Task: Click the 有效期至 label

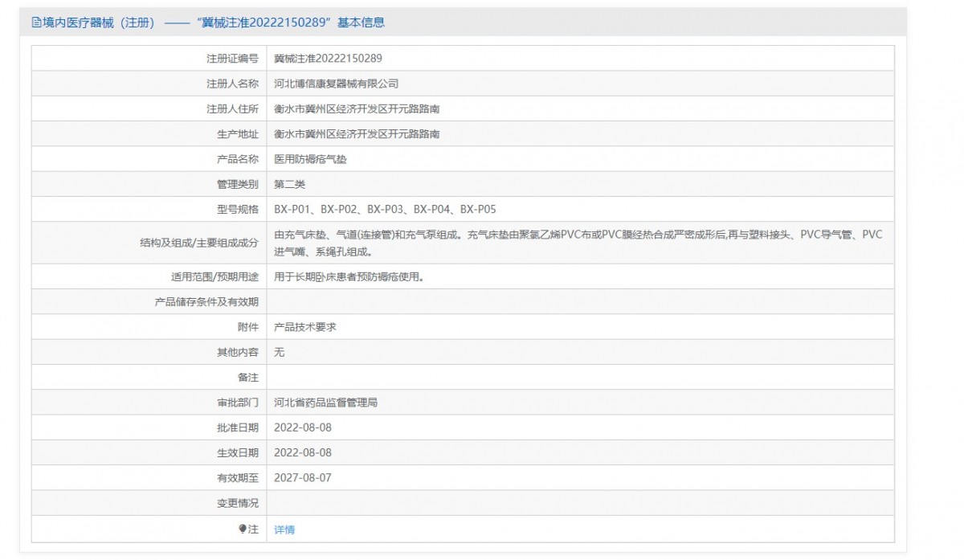Action: tap(238, 478)
